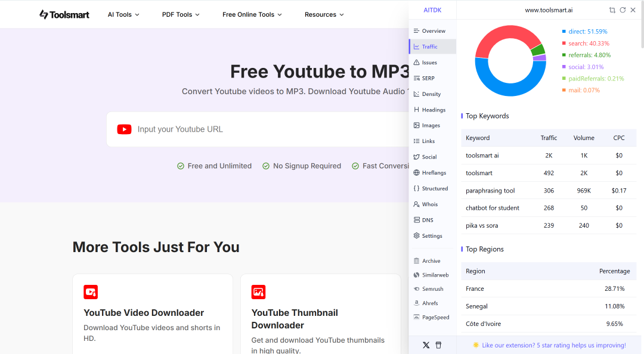
Task: Click the X (Twitter) icon at sidebar bottom
Action: click(x=426, y=345)
